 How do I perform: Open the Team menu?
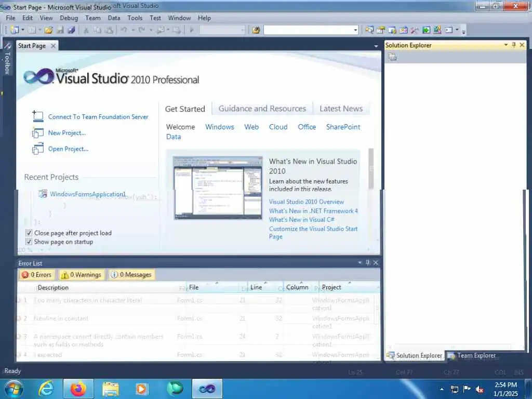point(92,18)
